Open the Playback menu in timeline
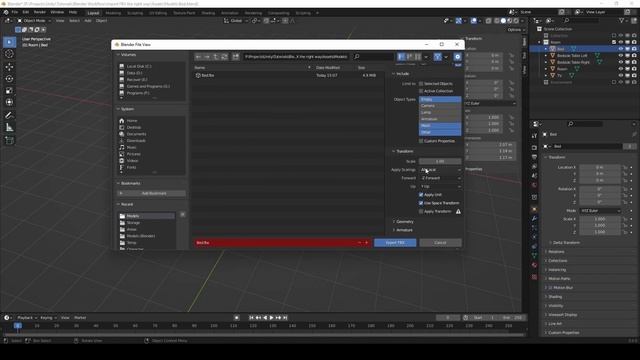 coord(27,318)
